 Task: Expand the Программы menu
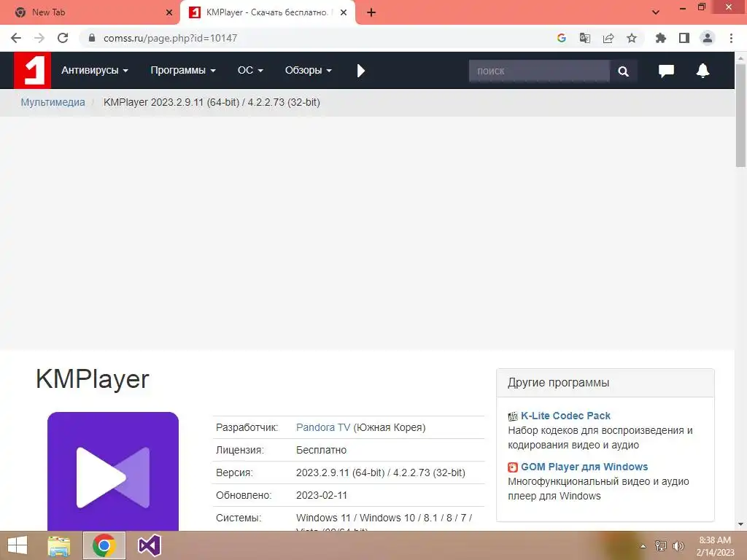pyautogui.click(x=183, y=71)
